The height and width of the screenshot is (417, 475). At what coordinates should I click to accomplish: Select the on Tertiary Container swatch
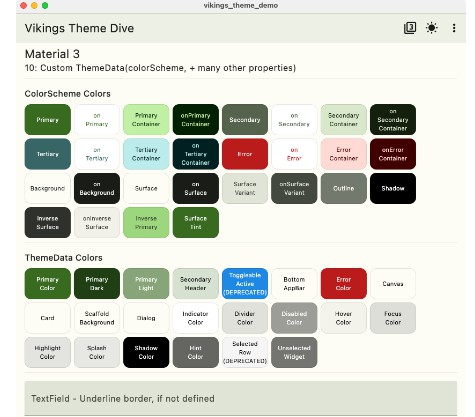[x=196, y=154]
